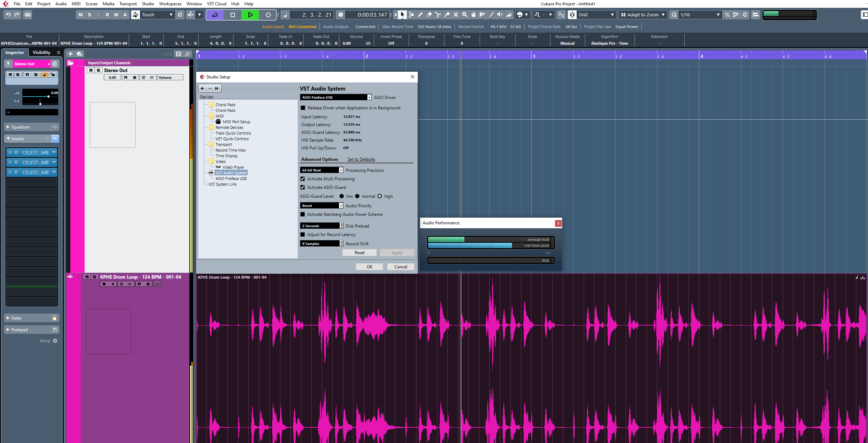Select the Erase tool
This screenshot has width=868, height=443.
tap(429, 15)
